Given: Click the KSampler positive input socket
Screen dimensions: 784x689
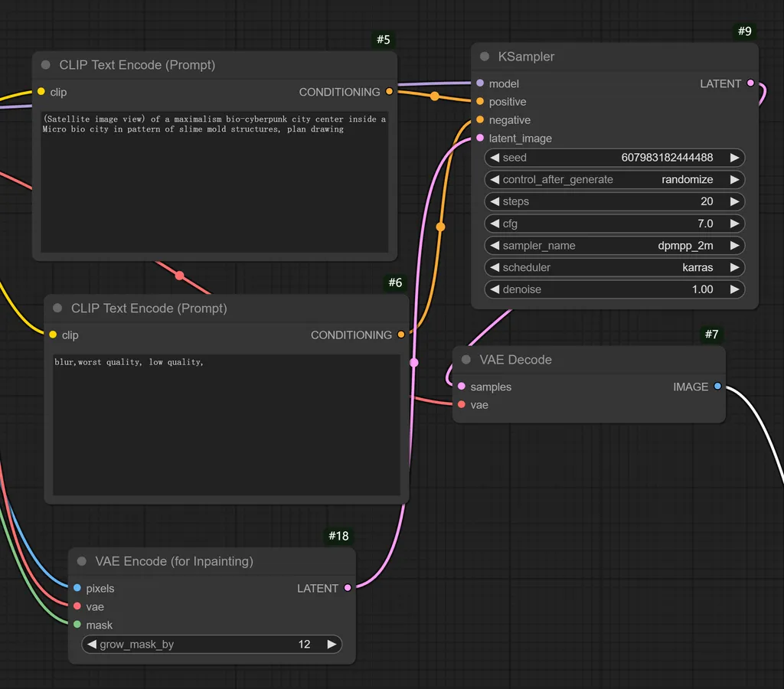Looking at the screenshot, I should 480,102.
